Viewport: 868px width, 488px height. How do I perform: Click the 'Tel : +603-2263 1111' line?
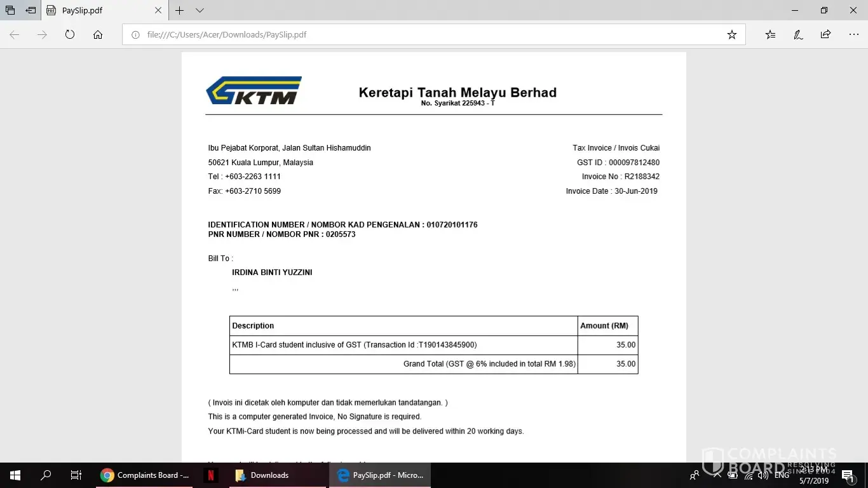pyautogui.click(x=245, y=177)
